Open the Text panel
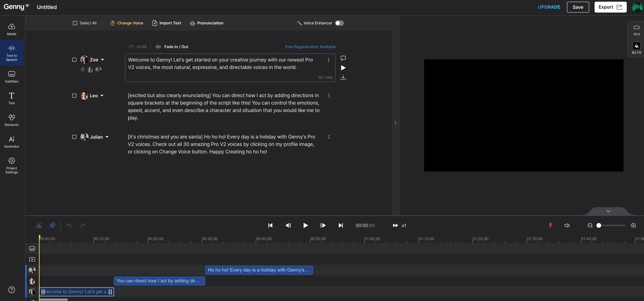Screen dimensions: 644x301 click(x=12, y=98)
